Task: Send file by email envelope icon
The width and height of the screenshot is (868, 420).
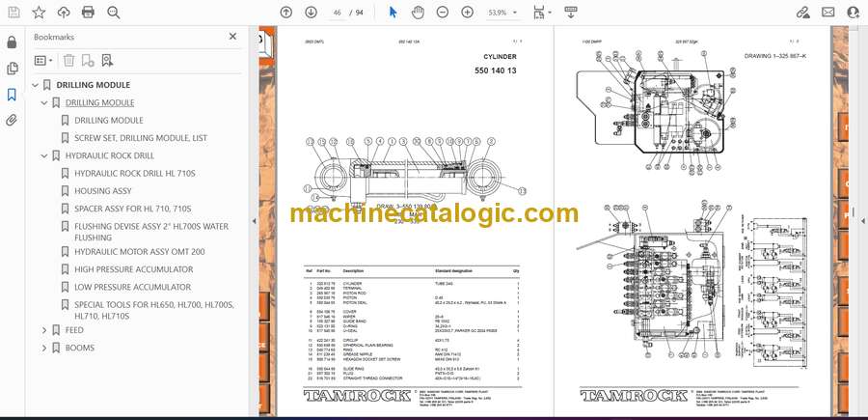Action: [x=828, y=13]
